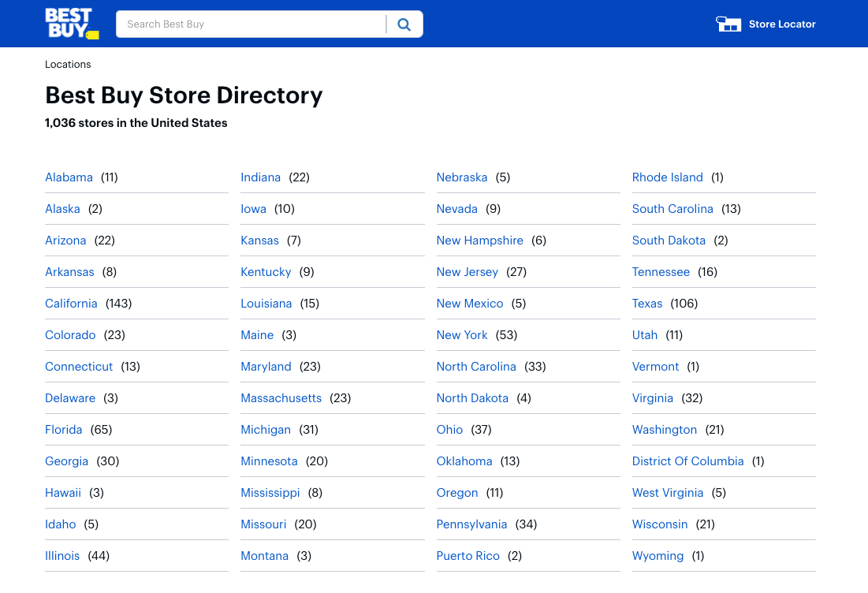The height and width of the screenshot is (593, 868).
Task: View Wyoming's single store
Action: tap(658, 555)
